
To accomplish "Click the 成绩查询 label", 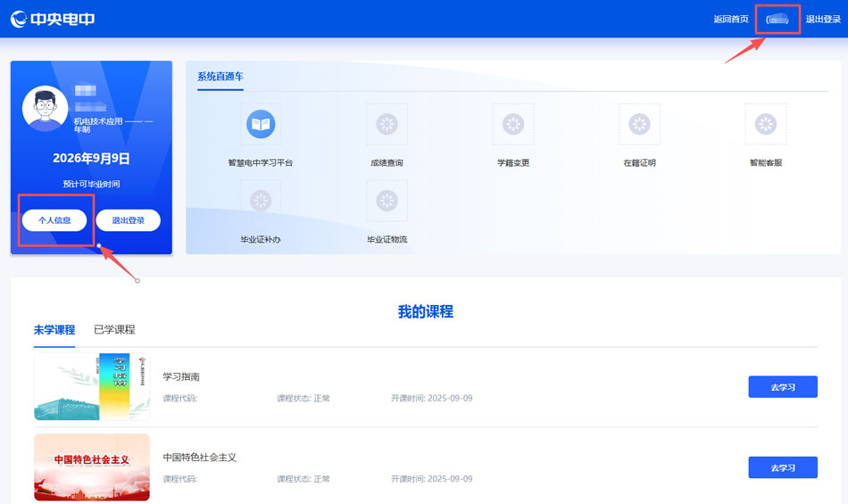I will (x=387, y=162).
